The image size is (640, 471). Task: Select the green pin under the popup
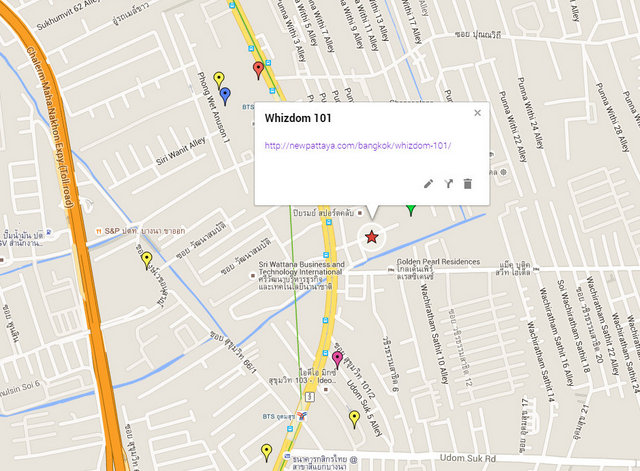click(x=411, y=210)
